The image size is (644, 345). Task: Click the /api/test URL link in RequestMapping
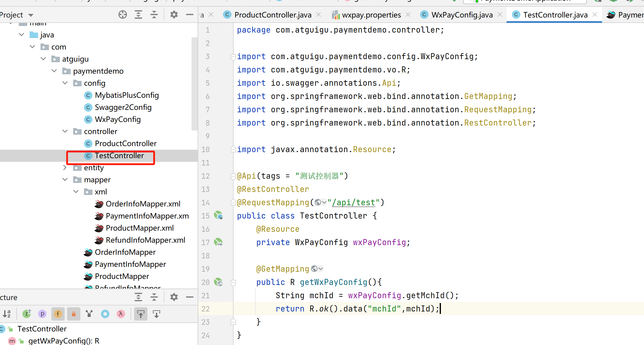coord(354,203)
